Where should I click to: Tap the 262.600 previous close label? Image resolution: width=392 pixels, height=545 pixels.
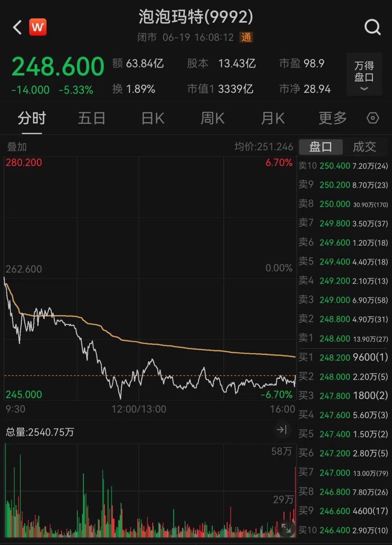[24, 269]
